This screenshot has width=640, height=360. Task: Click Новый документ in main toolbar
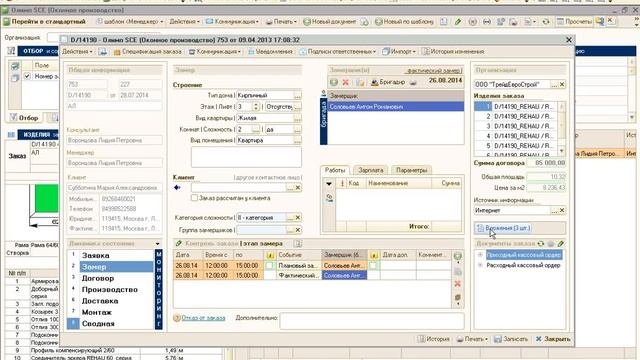(x=330, y=22)
